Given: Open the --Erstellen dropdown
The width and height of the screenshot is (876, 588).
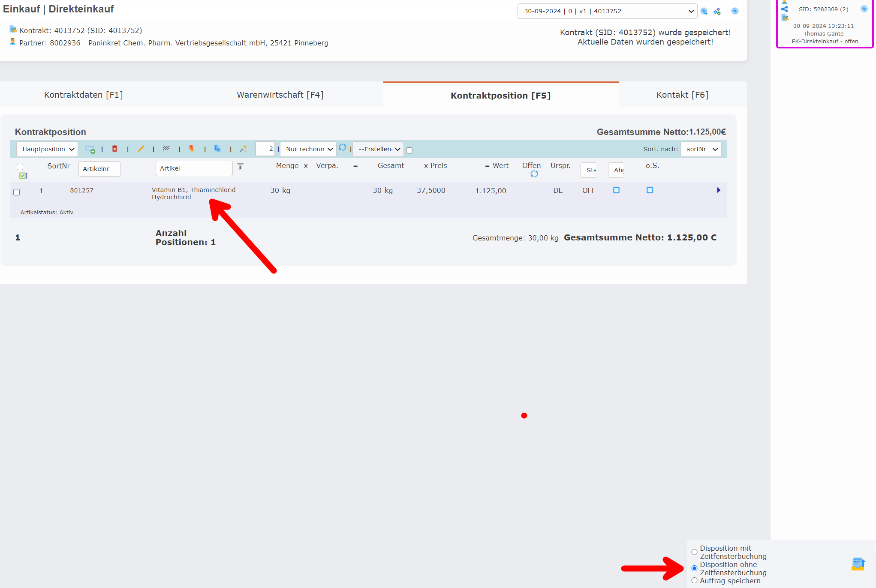Looking at the screenshot, I should click(378, 149).
